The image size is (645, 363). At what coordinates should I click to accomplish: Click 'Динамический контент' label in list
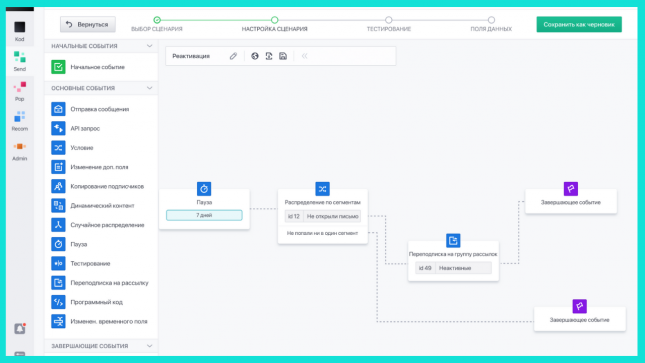pos(102,205)
